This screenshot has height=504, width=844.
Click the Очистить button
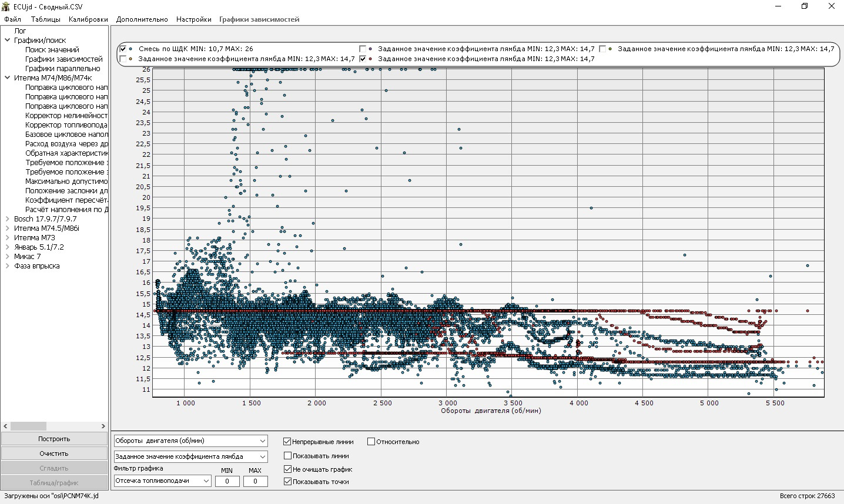pos(54,453)
